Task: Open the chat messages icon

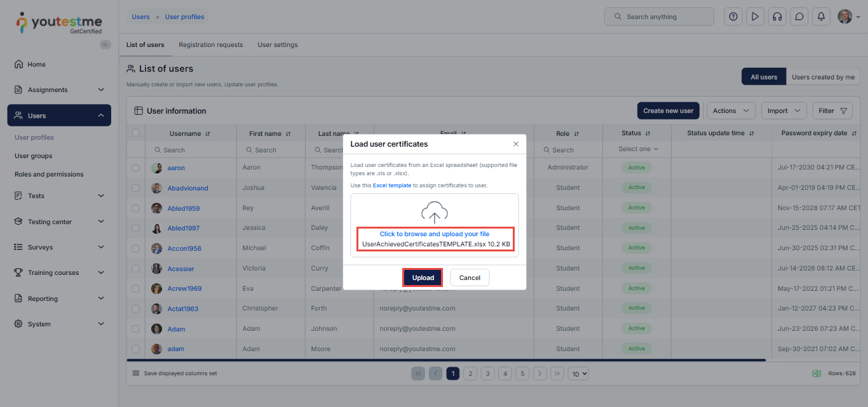Action: pyautogui.click(x=799, y=17)
